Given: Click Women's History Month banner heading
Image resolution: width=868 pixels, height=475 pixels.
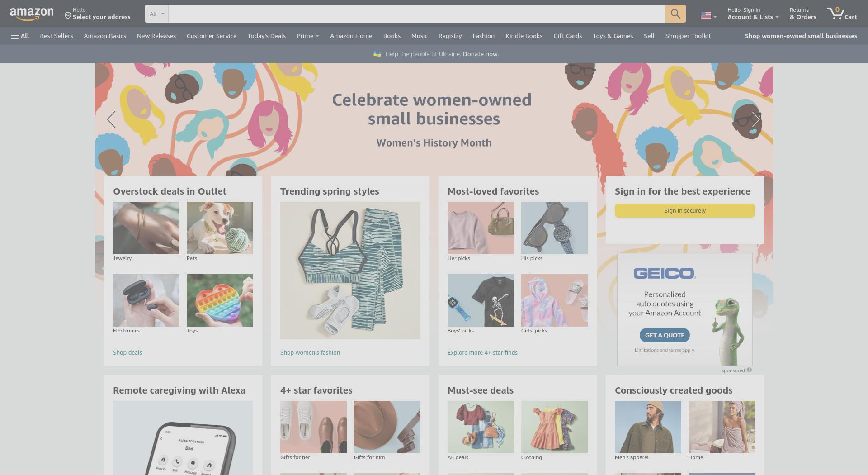Looking at the screenshot, I should (434, 143).
